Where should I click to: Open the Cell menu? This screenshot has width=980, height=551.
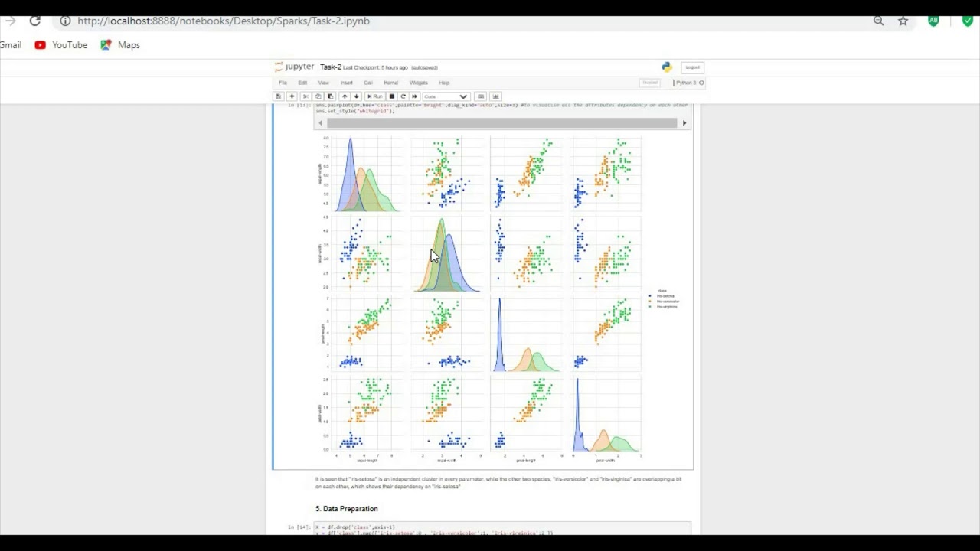(x=368, y=83)
